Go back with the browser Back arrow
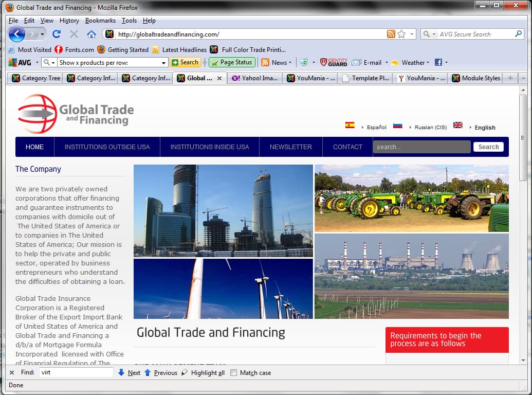Screen dimensions: 532x395 [x=16, y=34]
